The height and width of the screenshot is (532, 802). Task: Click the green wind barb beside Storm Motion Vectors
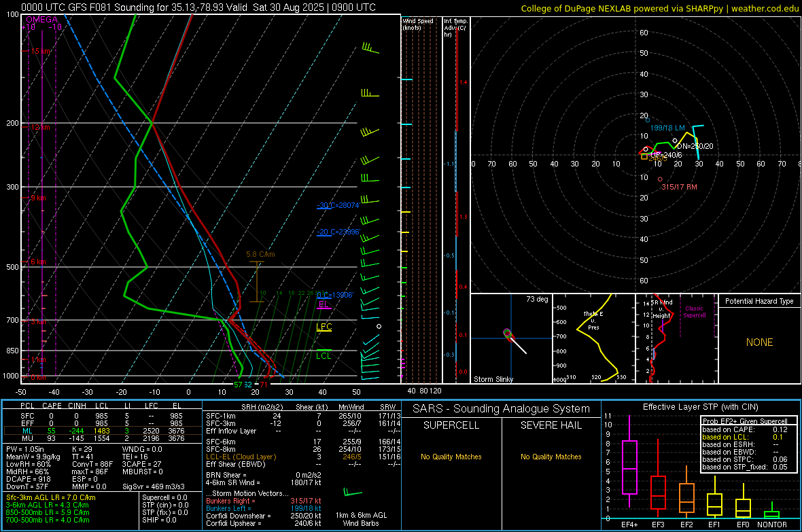pos(353,493)
